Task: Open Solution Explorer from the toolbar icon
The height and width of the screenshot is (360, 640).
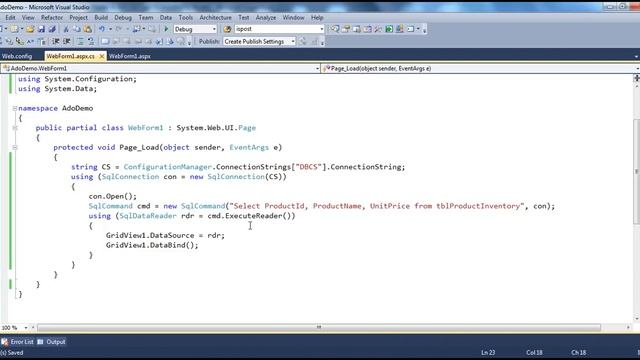Action: [x=335, y=29]
